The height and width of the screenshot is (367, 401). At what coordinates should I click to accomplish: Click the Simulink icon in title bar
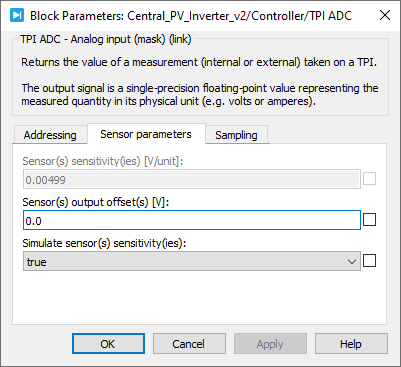click(16, 15)
